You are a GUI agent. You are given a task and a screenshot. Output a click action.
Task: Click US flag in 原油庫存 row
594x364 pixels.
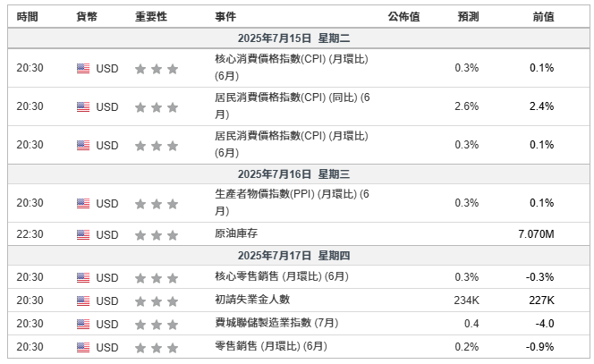[83, 234]
